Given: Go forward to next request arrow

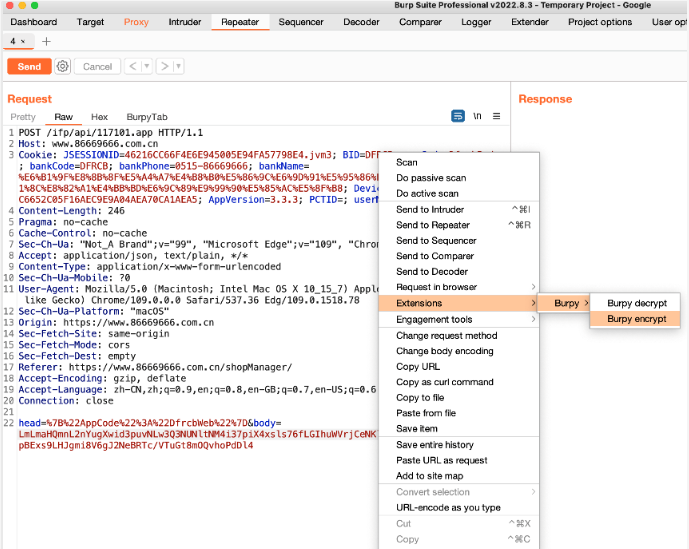Looking at the screenshot, I should 164,66.
